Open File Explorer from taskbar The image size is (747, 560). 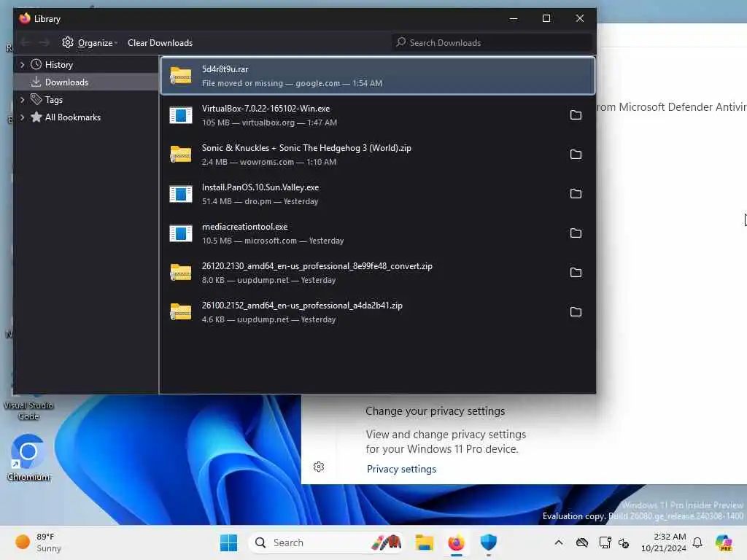click(424, 542)
